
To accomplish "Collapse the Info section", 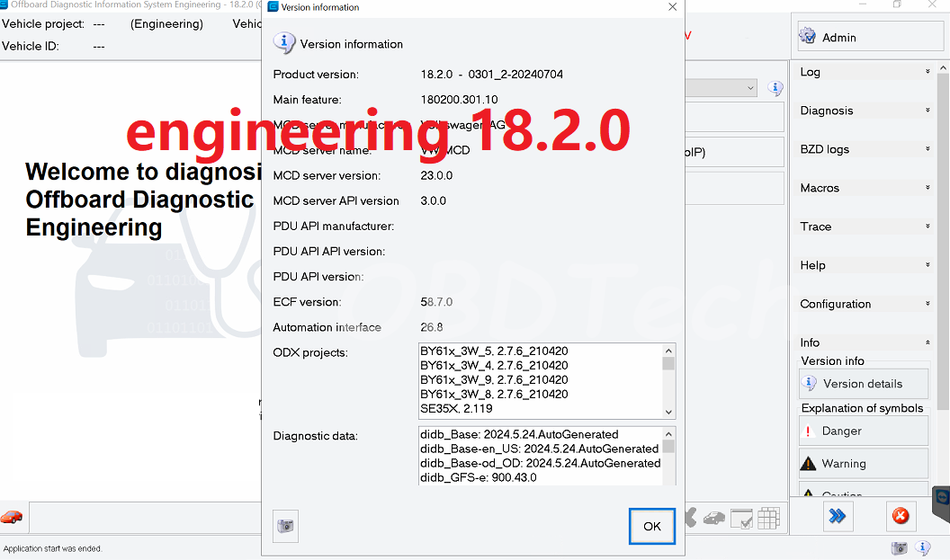I will [864, 342].
